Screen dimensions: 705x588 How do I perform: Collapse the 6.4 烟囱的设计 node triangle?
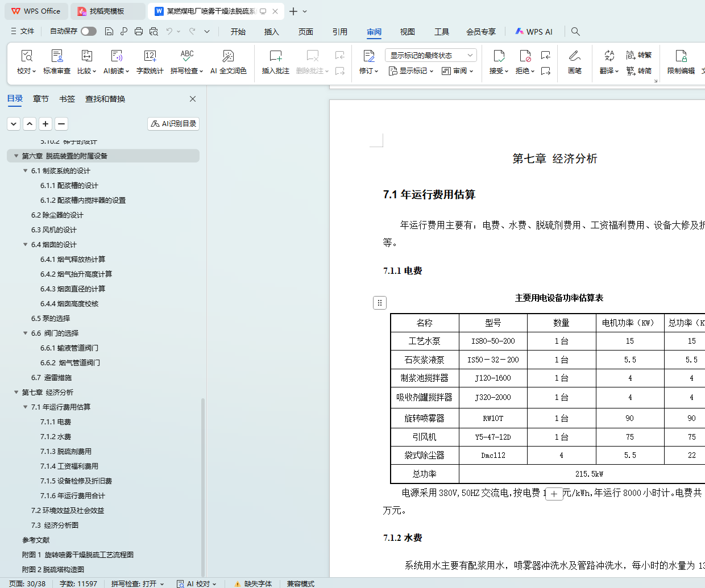pyautogui.click(x=25, y=244)
